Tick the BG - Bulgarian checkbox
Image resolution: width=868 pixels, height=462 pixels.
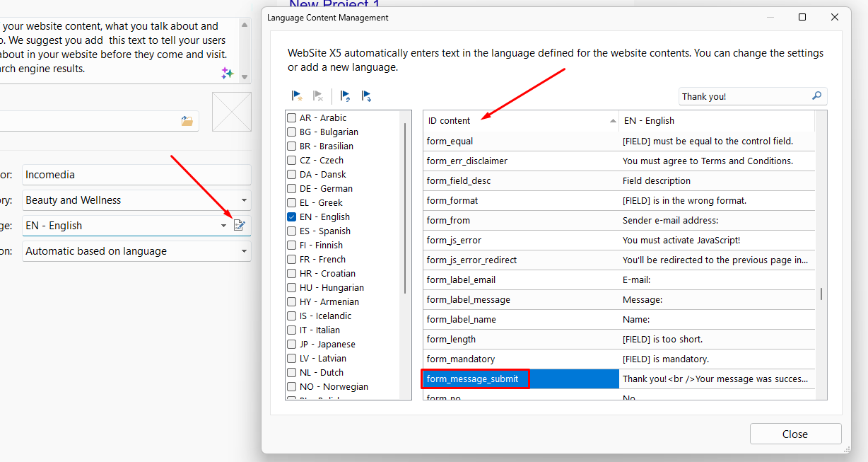(291, 132)
